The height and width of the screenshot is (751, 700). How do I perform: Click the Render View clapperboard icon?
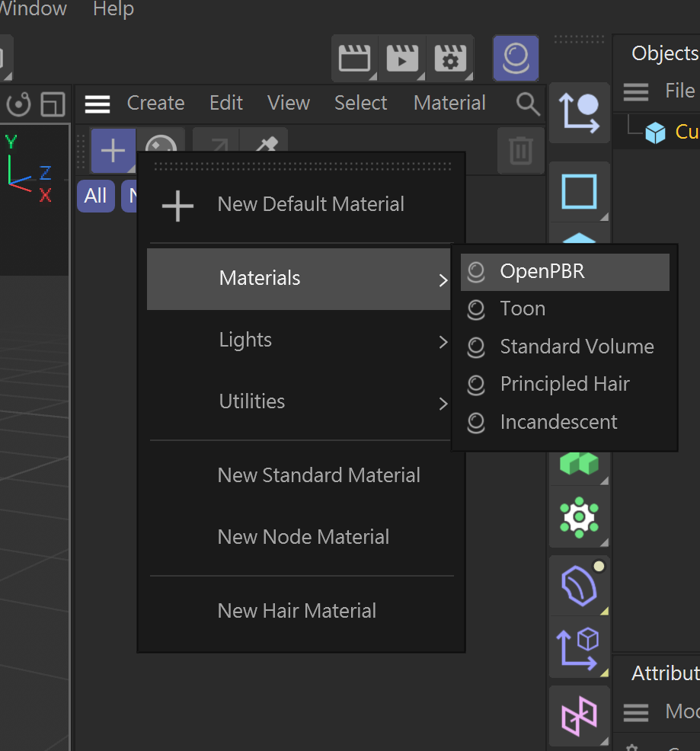[x=354, y=59]
